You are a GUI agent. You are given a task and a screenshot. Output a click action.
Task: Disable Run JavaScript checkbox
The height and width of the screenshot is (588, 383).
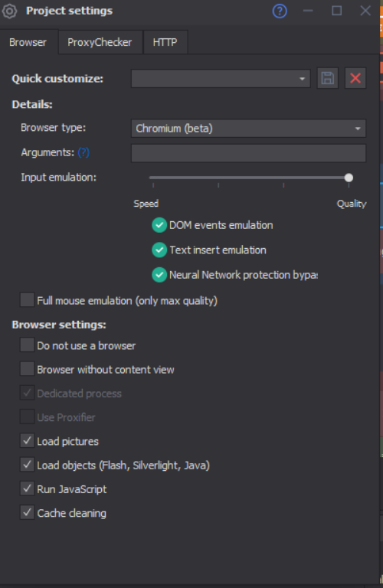27,488
